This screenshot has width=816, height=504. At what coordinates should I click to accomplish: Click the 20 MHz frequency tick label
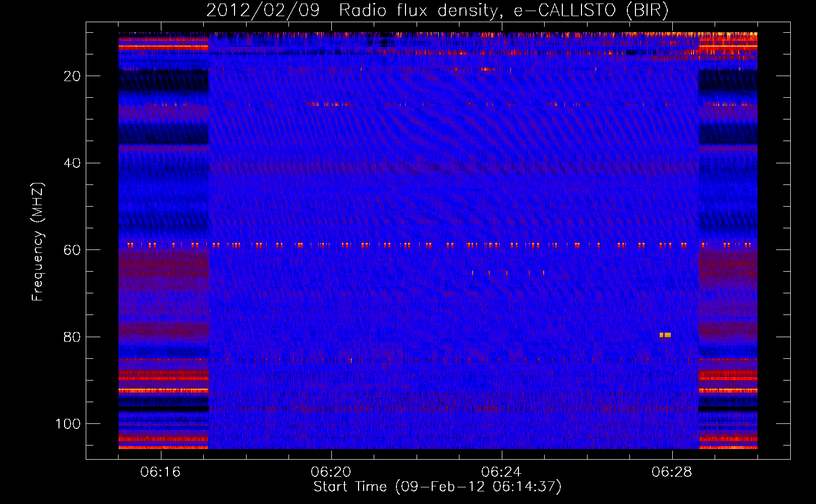[72, 76]
